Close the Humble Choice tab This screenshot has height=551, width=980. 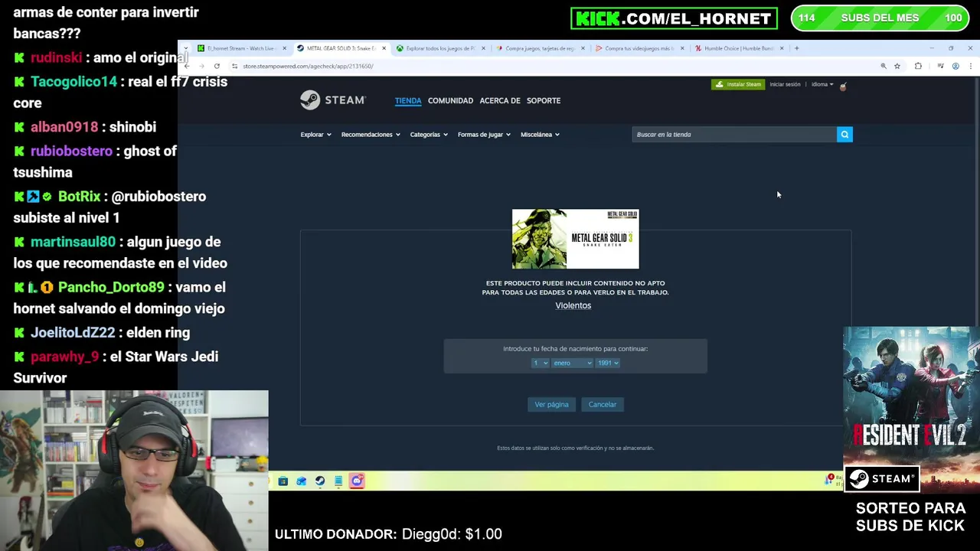781,48
